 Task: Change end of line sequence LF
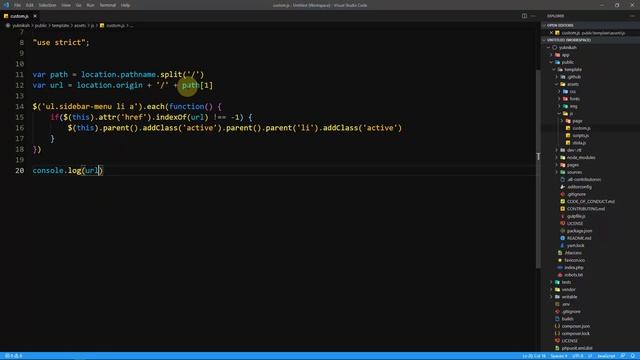(x=590, y=356)
